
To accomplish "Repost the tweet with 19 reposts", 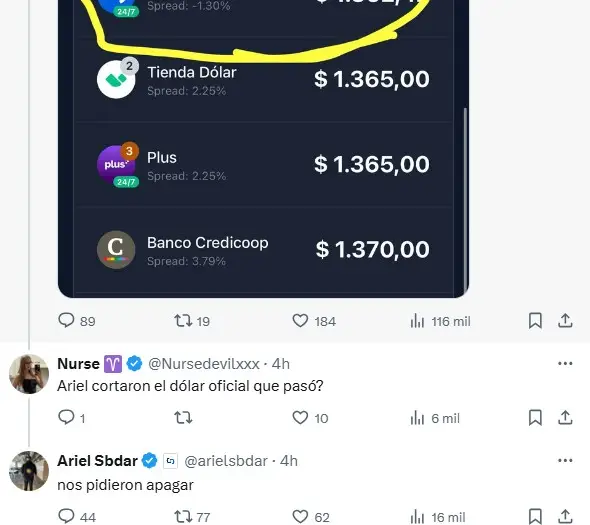I will (x=192, y=321).
